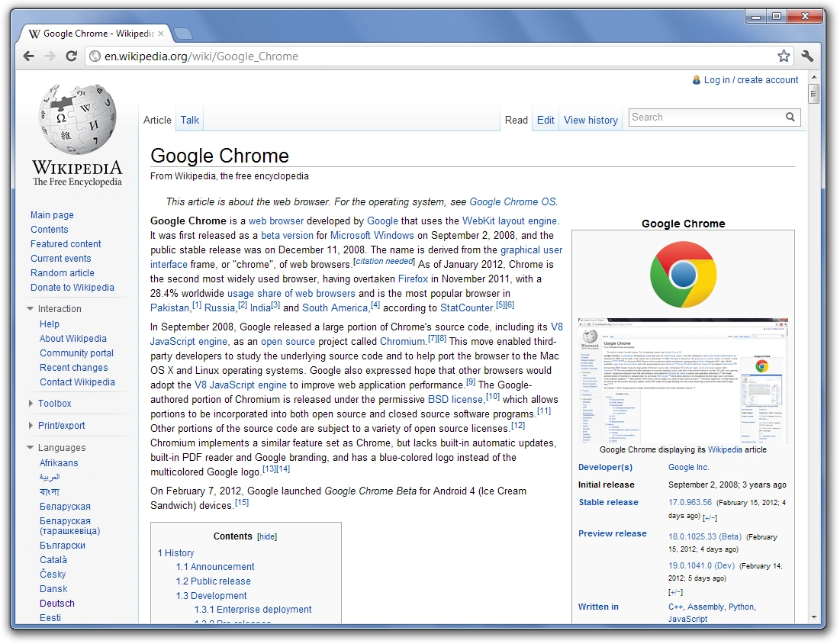Reload the current page
This screenshot has height=644, width=840.
pyautogui.click(x=71, y=56)
